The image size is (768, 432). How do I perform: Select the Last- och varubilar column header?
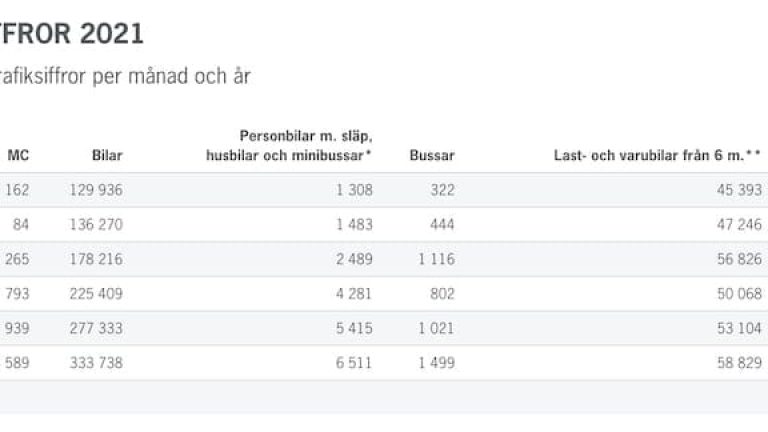658,155
